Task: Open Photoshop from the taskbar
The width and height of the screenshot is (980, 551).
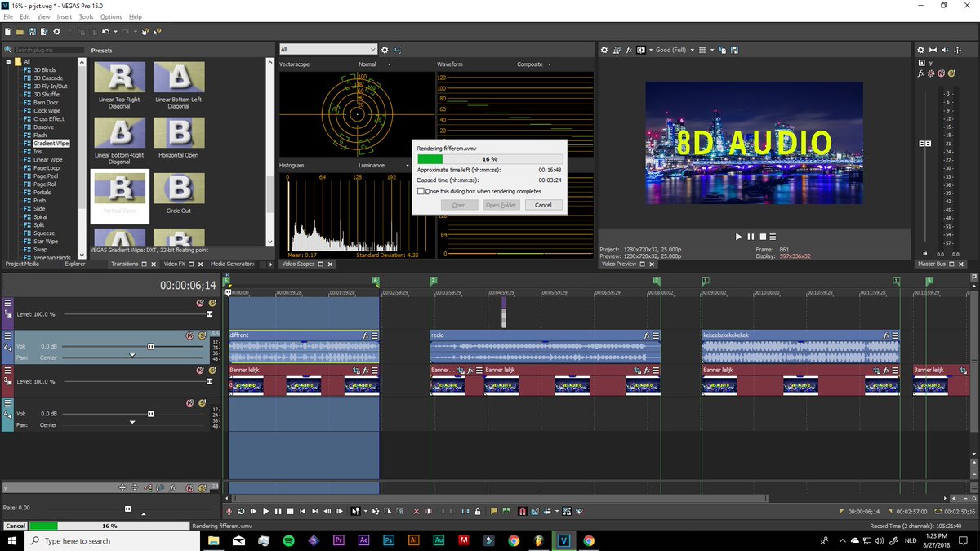Action: tap(389, 540)
